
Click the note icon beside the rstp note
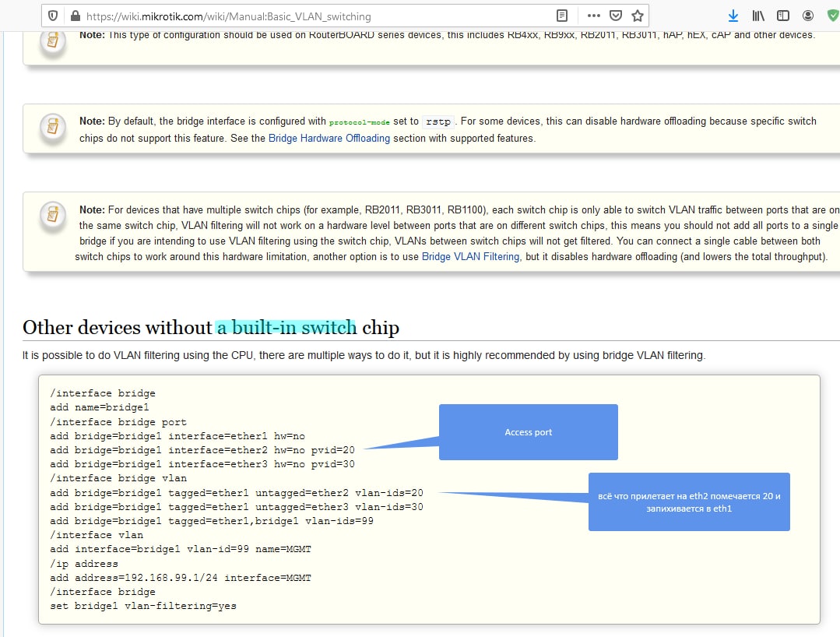(52, 128)
